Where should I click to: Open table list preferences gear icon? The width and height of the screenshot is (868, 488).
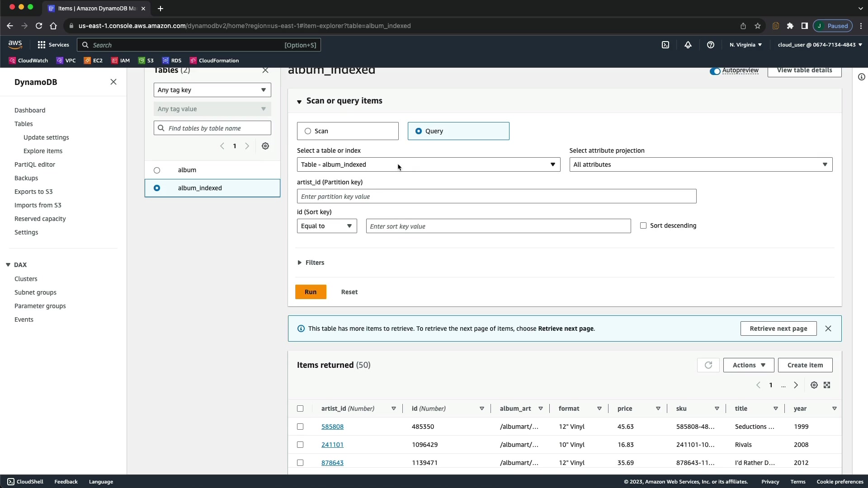tap(265, 146)
